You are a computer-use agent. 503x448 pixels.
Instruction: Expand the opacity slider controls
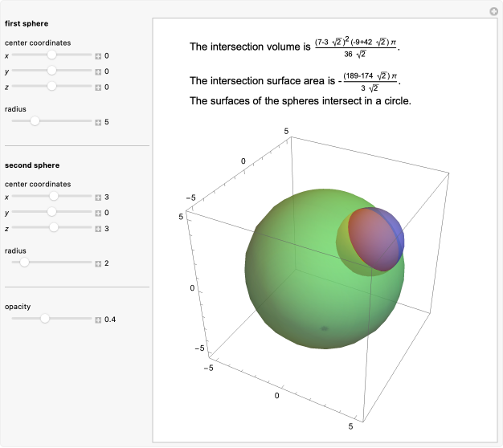coord(98,320)
